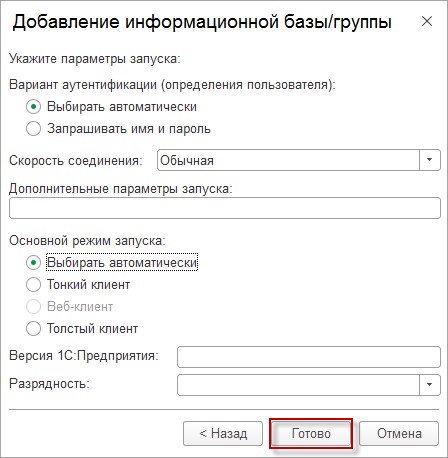The image size is (448, 458).
Task: Go back with the '< Назад' button
Action: [x=223, y=433]
